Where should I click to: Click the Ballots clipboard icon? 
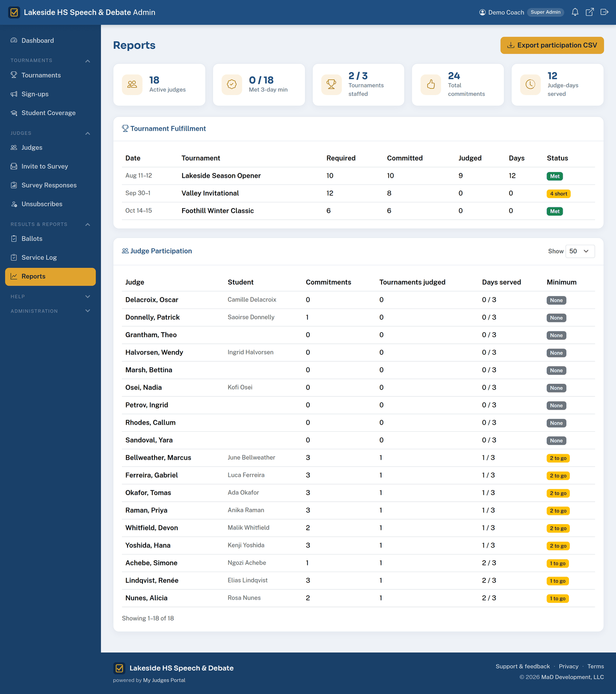[x=14, y=239]
